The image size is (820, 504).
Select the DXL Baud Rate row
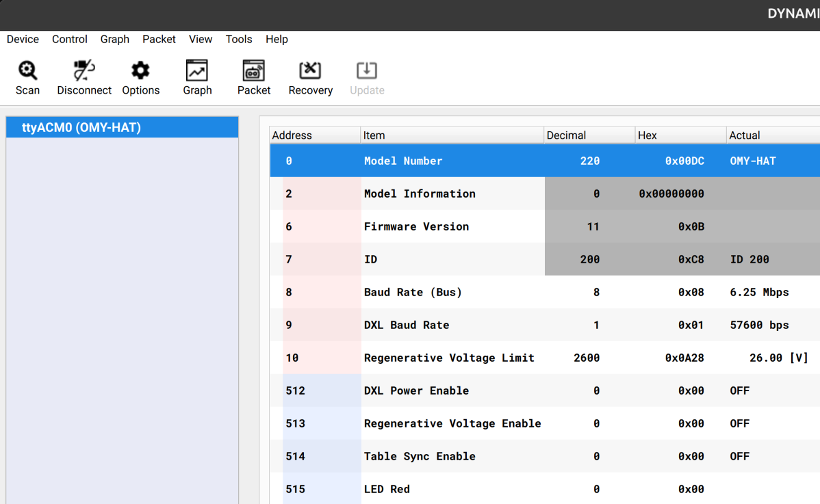point(479,325)
